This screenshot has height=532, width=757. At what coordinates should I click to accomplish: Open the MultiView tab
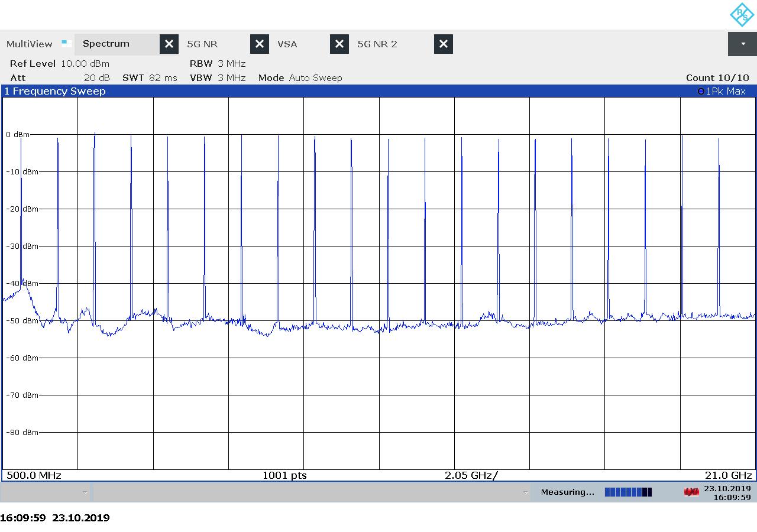[x=30, y=44]
